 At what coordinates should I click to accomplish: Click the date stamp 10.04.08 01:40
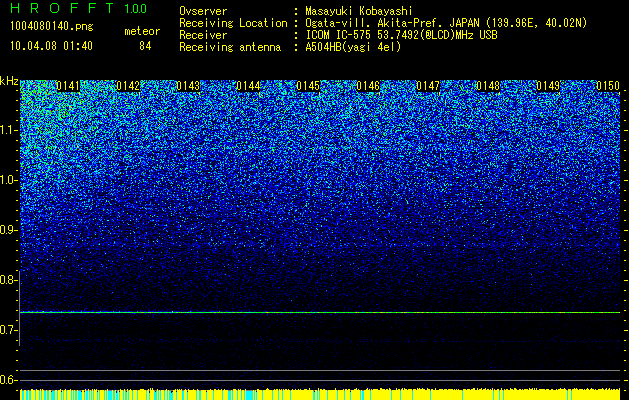(51, 46)
